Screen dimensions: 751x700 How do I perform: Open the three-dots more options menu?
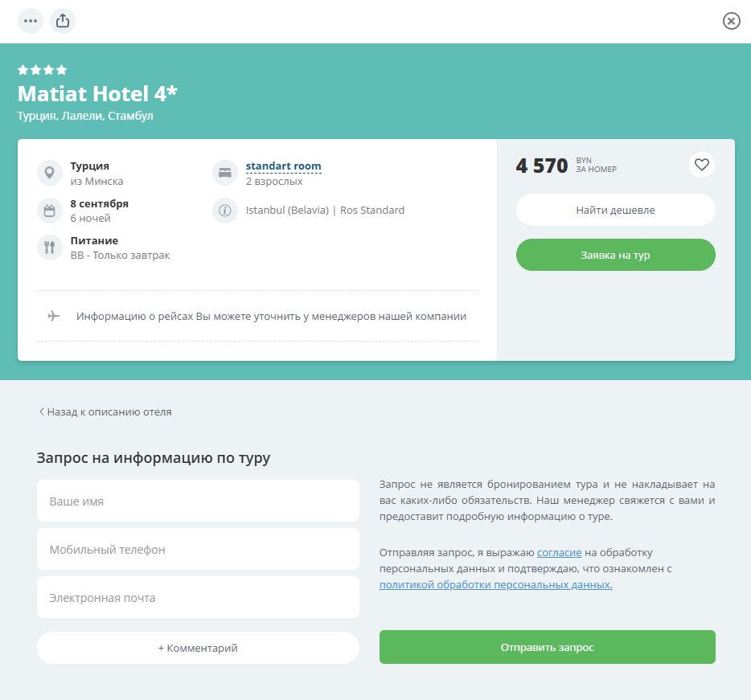tap(31, 21)
